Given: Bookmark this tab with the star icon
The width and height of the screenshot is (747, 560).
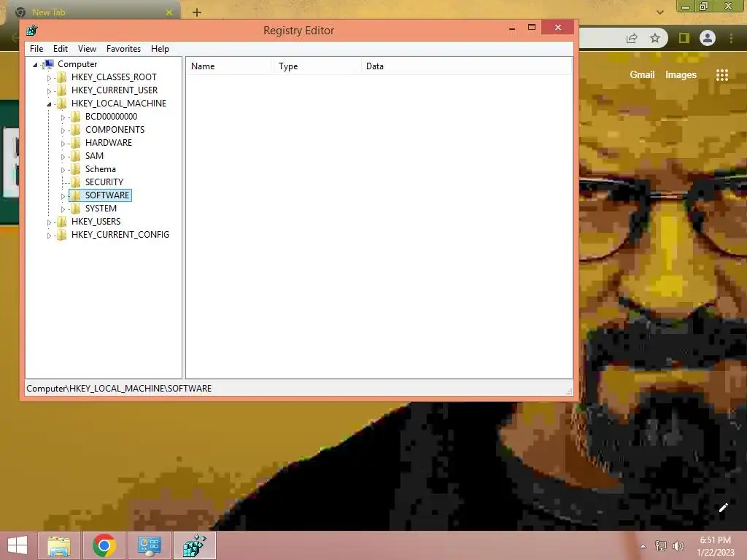Looking at the screenshot, I should point(655,38).
